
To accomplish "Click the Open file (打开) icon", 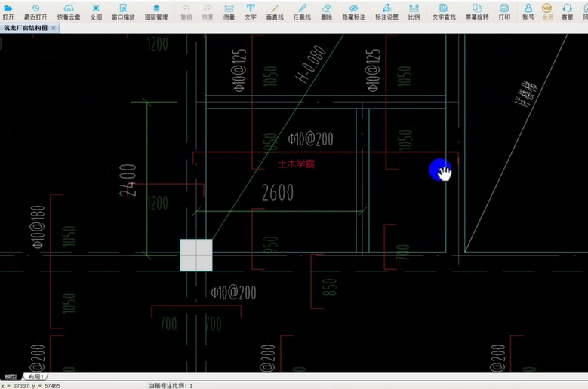I will coord(8,11).
